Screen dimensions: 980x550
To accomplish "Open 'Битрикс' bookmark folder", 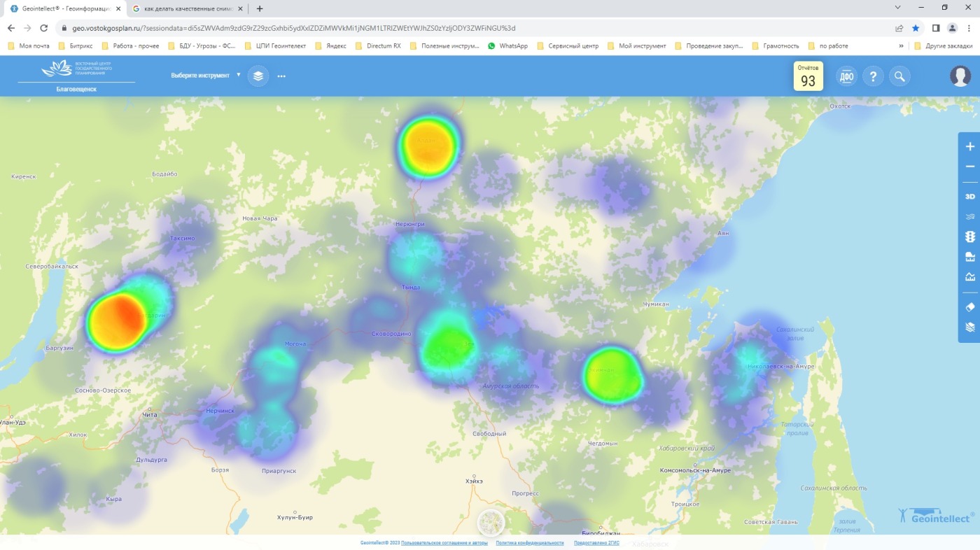I will click(x=76, y=46).
